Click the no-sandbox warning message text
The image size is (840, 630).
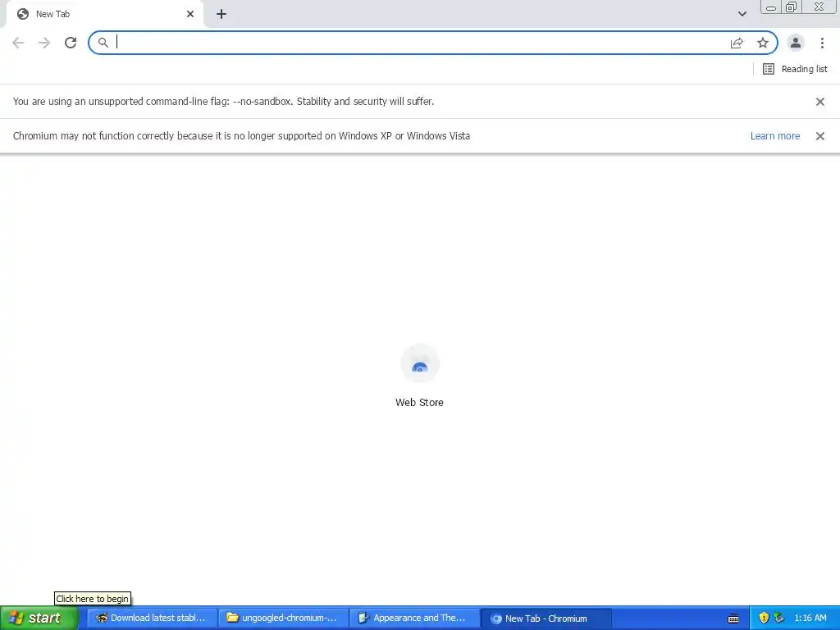click(223, 102)
